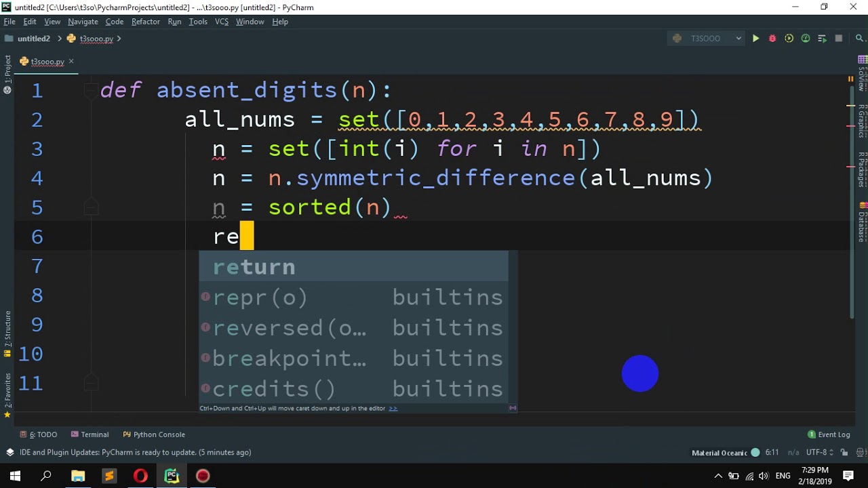Screen dimensions: 868x488
Task: Click the 6:11 caret position indicator
Action: tap(772, 452)
